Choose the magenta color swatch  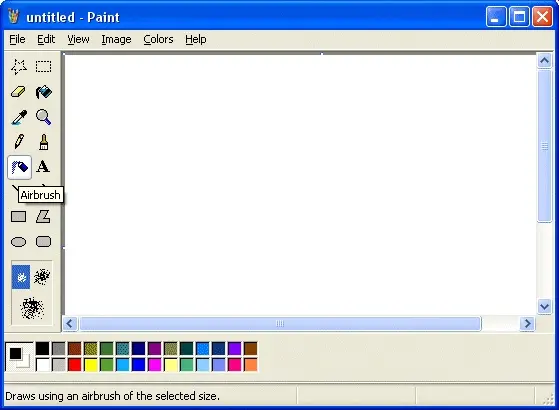[155, 364]
